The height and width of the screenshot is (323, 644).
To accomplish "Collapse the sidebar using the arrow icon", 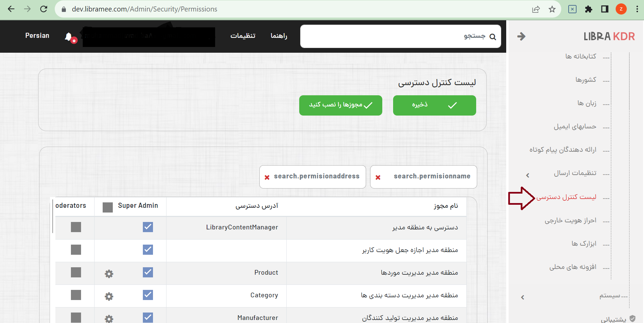I will coord(521,36).
